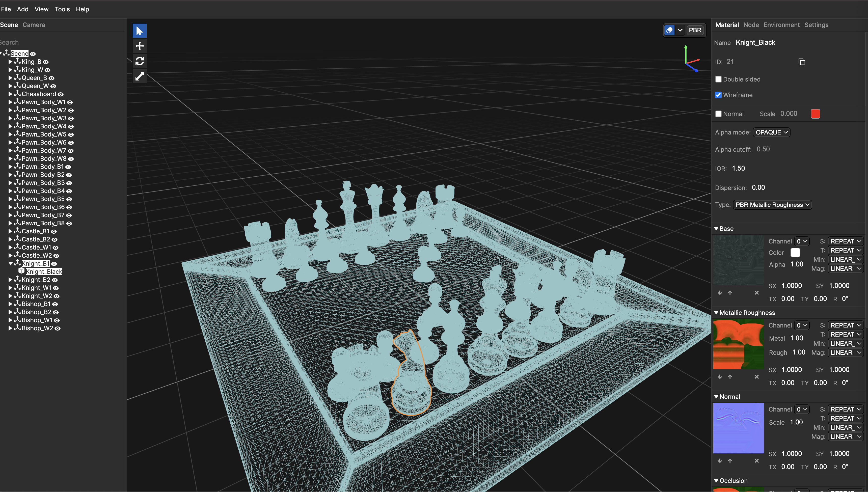Click the Bishop_W2 node hierarchy icon
Screen dimensions: 868x492
click(17, 328)
